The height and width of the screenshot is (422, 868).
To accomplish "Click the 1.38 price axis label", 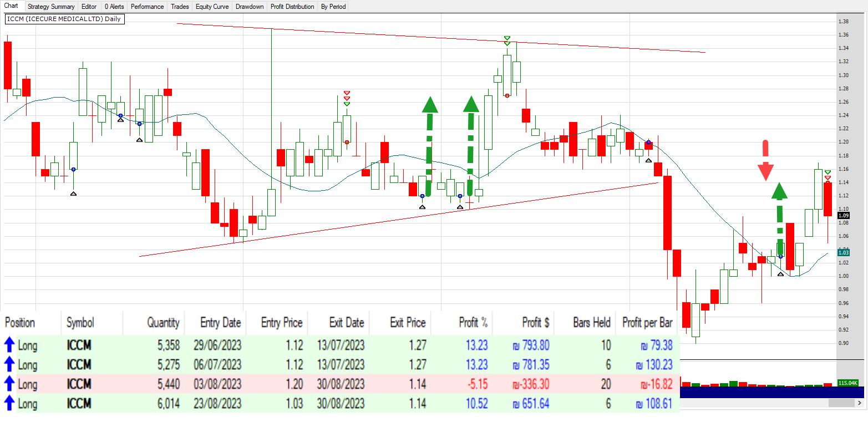I will click(x=844, y=22).
